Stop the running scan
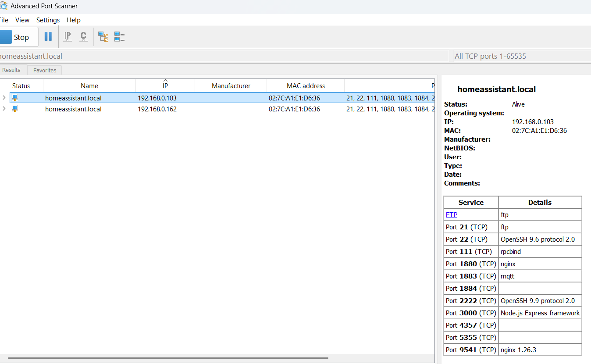 pos(18,37)
